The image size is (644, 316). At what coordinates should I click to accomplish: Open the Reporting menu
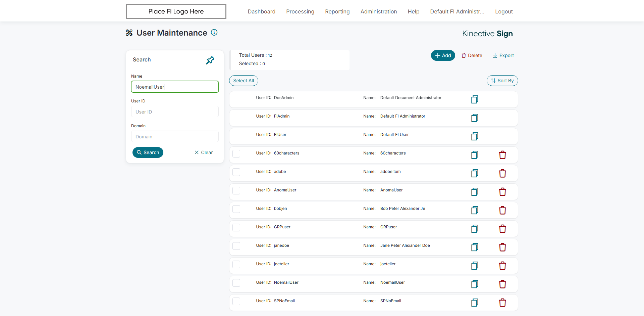pyautogui.click(x=337, y=11)
